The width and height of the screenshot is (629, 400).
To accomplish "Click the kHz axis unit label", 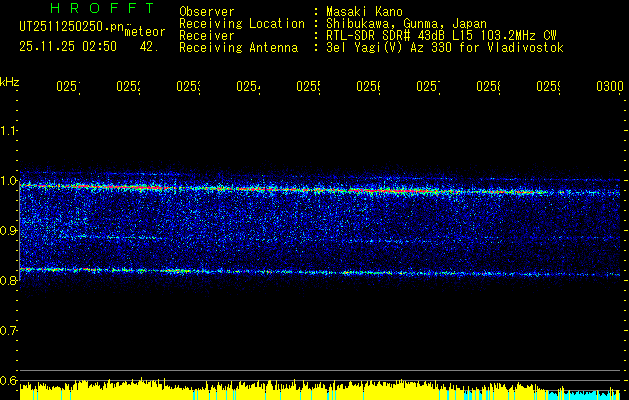I will pyautogui.click(x=10, y=82).
